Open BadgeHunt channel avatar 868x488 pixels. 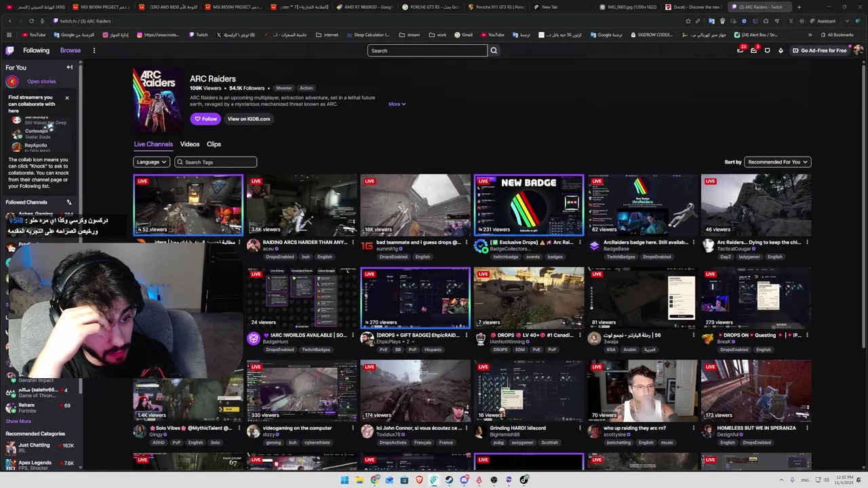254,338
